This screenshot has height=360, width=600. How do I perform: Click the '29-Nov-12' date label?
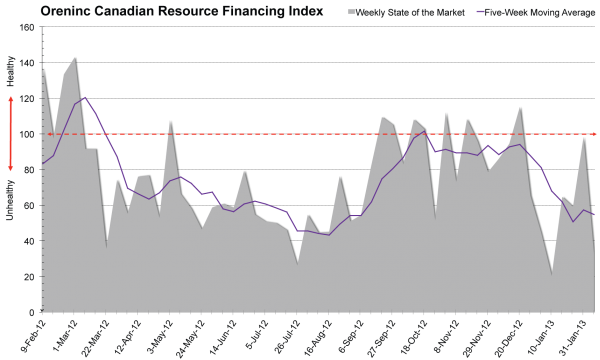478,338
